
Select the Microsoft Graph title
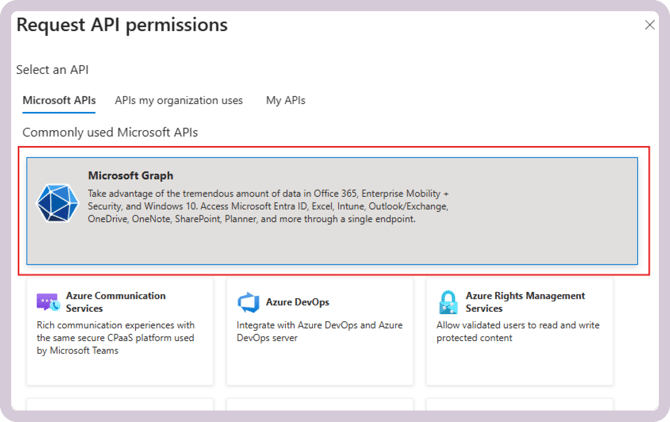pyautogui.click(x=130, y=176)
